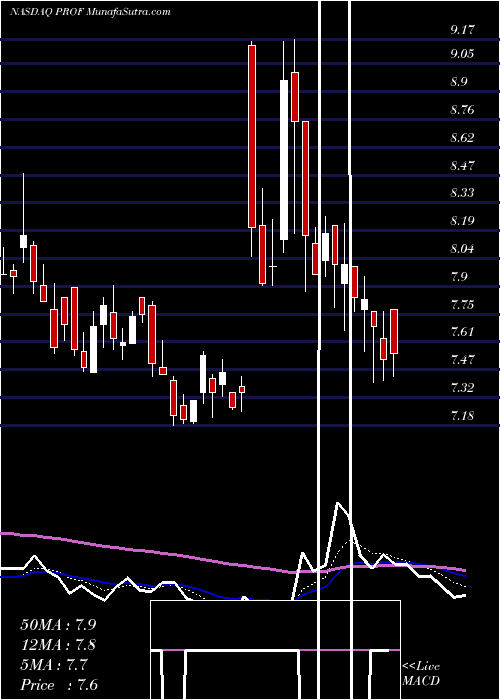Click the 7.75 price axis label
Viewport: 500px width, 700px height.
pyautogui.click(x=462, y=304)
